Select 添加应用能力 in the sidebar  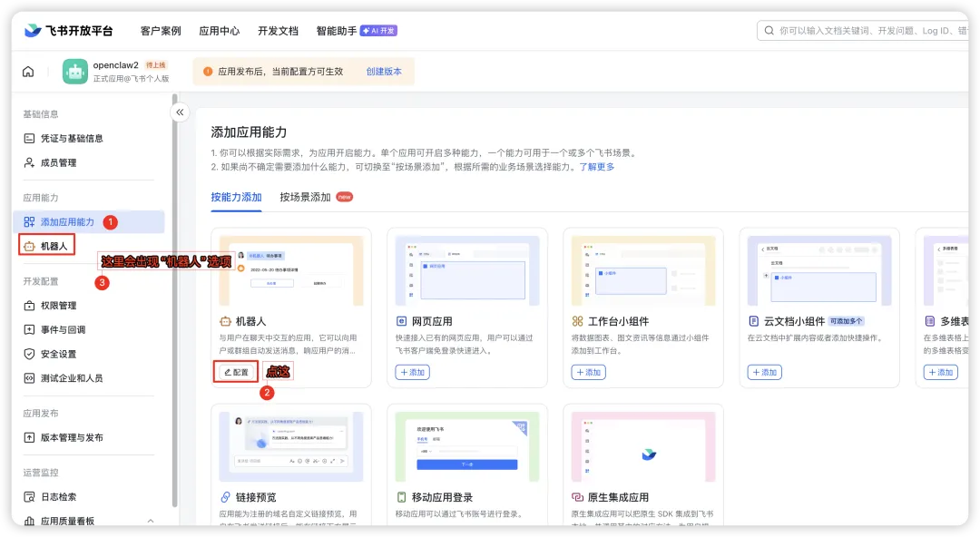tap(88, 222)
